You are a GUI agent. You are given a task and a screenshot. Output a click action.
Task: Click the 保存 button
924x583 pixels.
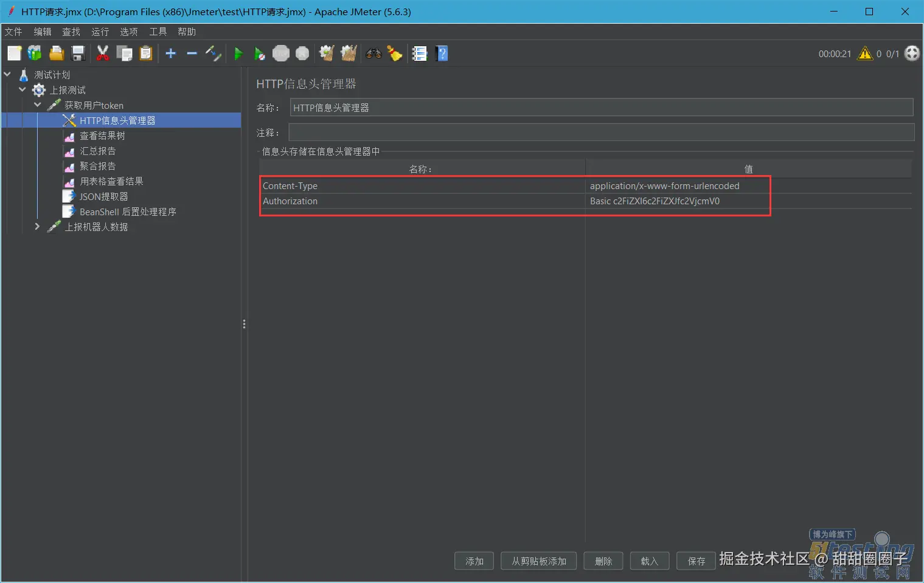coord(696,561)
